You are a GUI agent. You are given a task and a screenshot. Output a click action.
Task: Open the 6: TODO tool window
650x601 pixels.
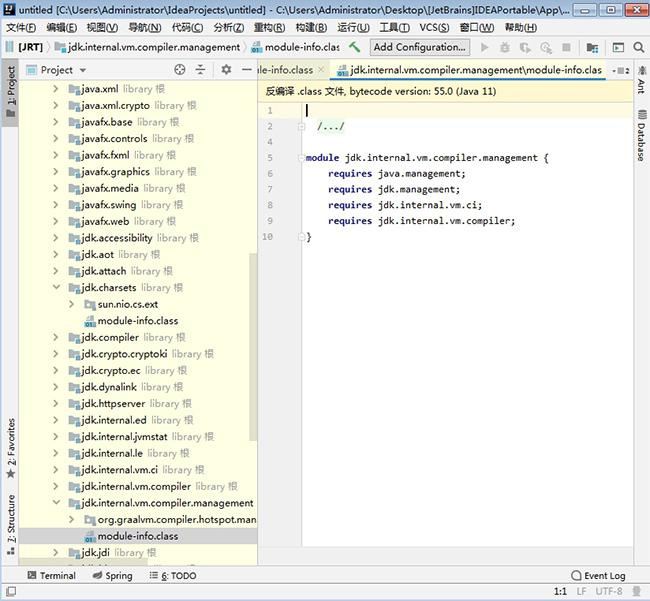tap(173, 576)
